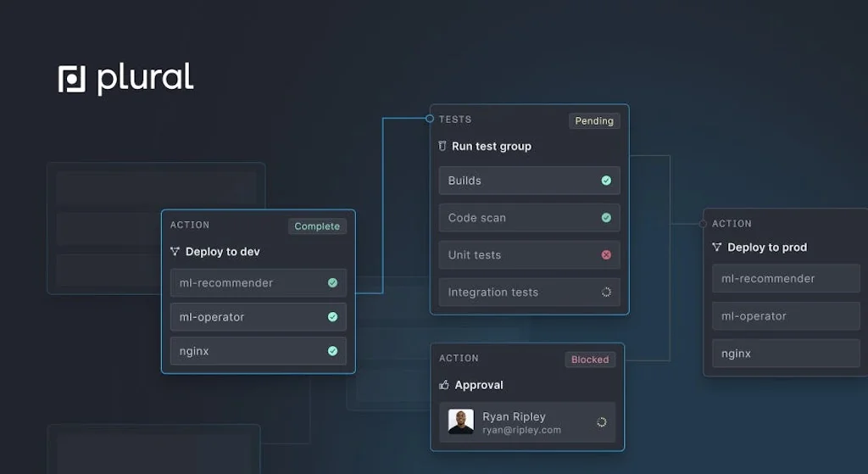Click the Deploy to dev pipeline icon
This screenshot has width=868, height=474.
pyautogui.click(x=175, y=251)
